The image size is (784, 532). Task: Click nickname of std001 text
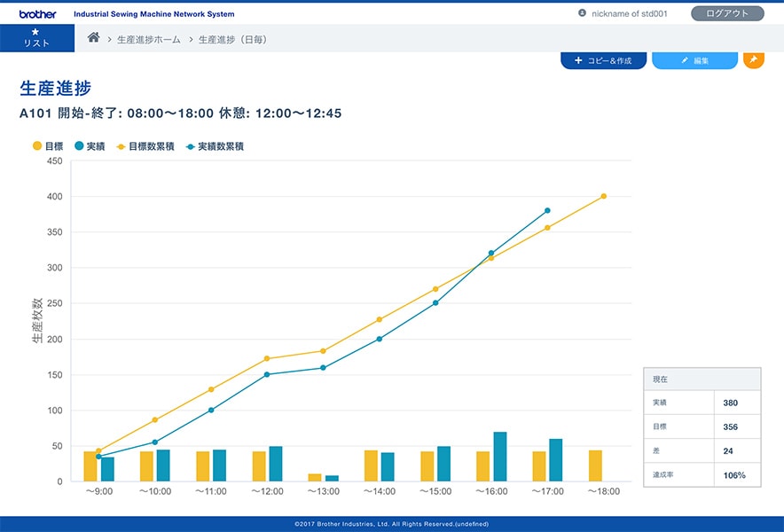tap(629, 13)
